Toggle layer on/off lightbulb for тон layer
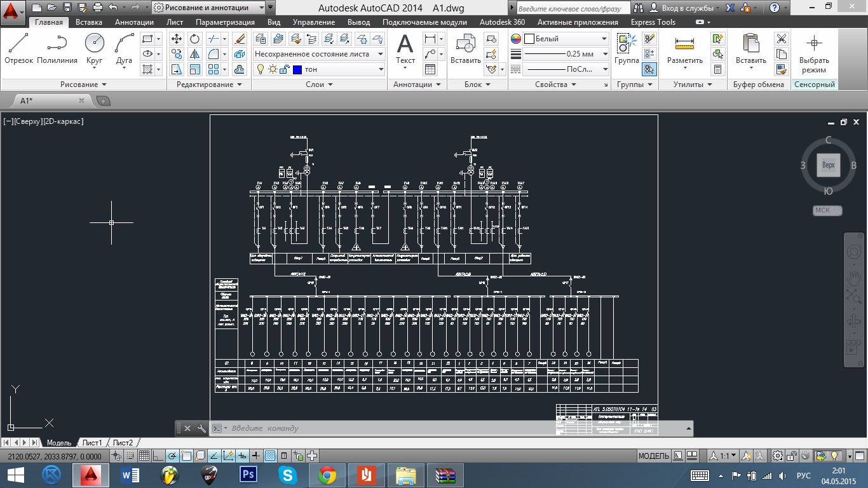868x488 pixels. tap(261, 69)
